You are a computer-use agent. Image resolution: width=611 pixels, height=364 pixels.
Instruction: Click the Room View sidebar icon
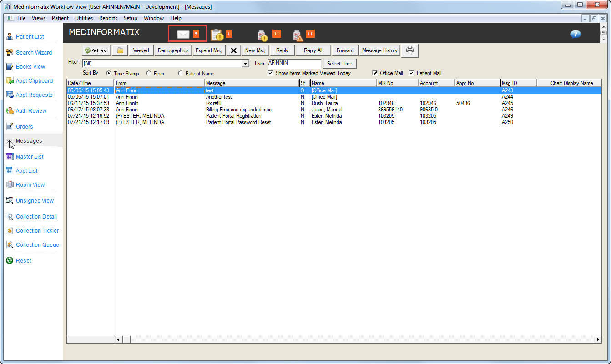10,184
